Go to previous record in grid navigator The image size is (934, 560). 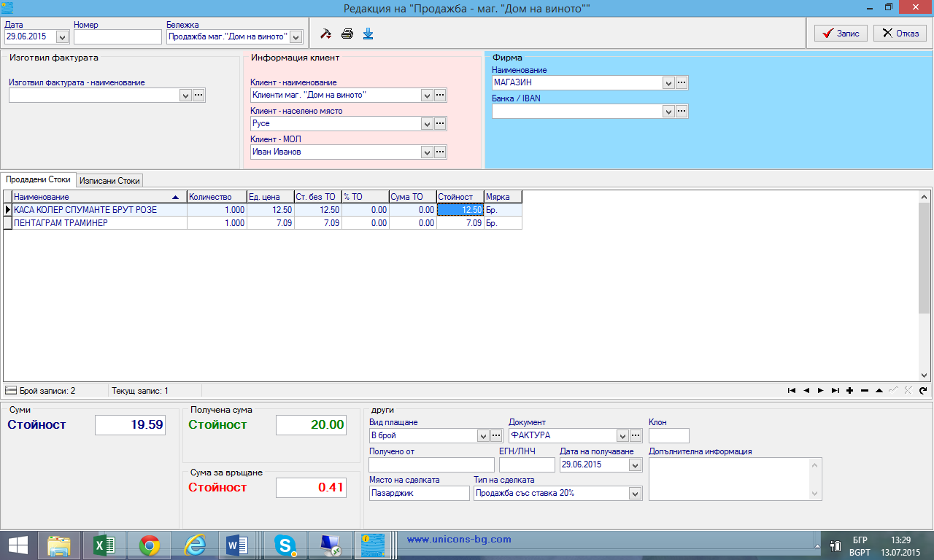[806, 391]
